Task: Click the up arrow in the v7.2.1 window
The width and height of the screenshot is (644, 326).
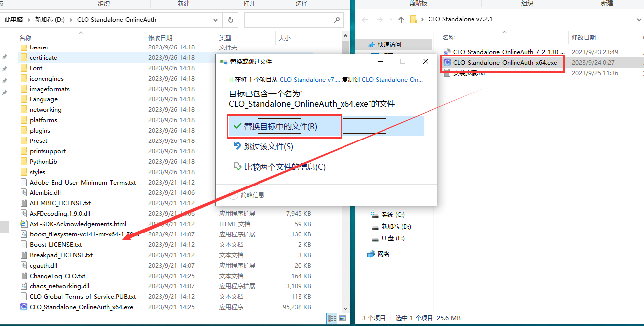Action: pos(401,20)
